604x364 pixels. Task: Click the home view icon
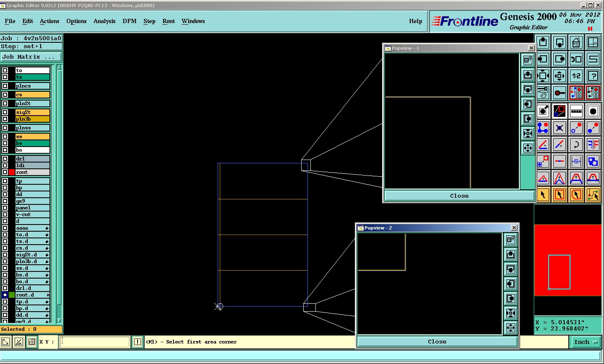(576, 42)
